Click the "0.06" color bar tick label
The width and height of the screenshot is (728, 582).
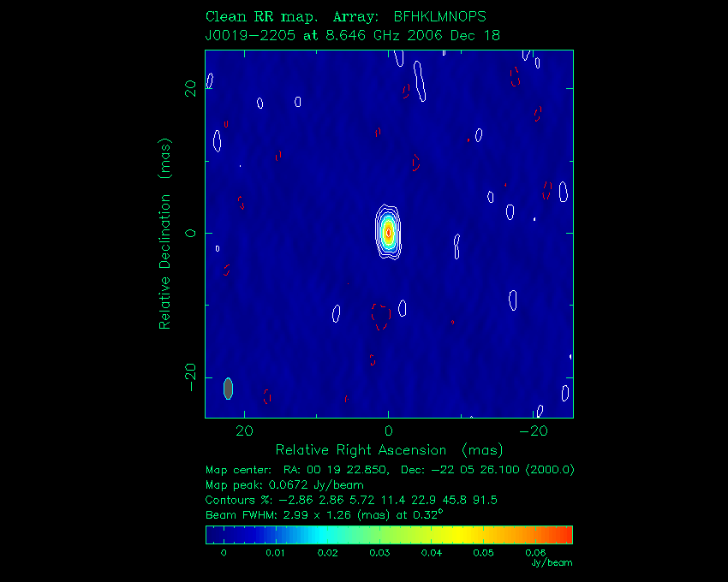pyautogui.click(x=534, y=553)
